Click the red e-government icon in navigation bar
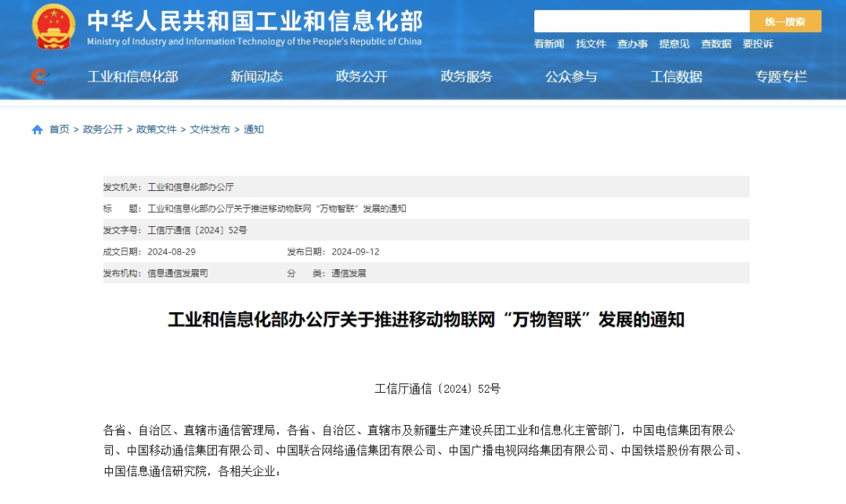Viewport: 846px width, 504px height. tap(39, 77)
